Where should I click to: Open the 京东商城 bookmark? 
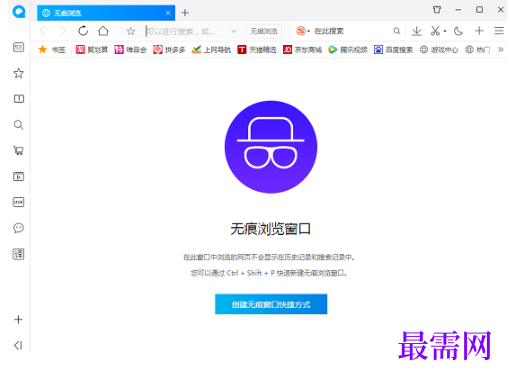pos(302,50)
